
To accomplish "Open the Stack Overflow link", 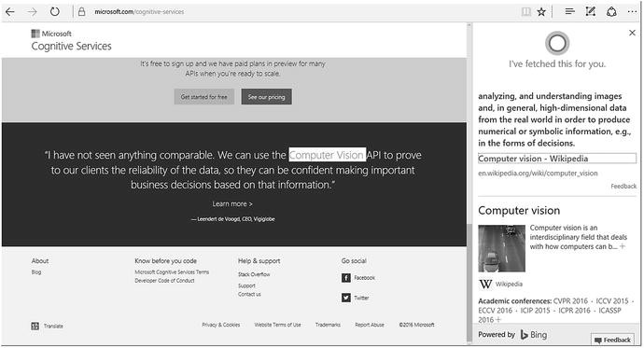I will 254,274.
